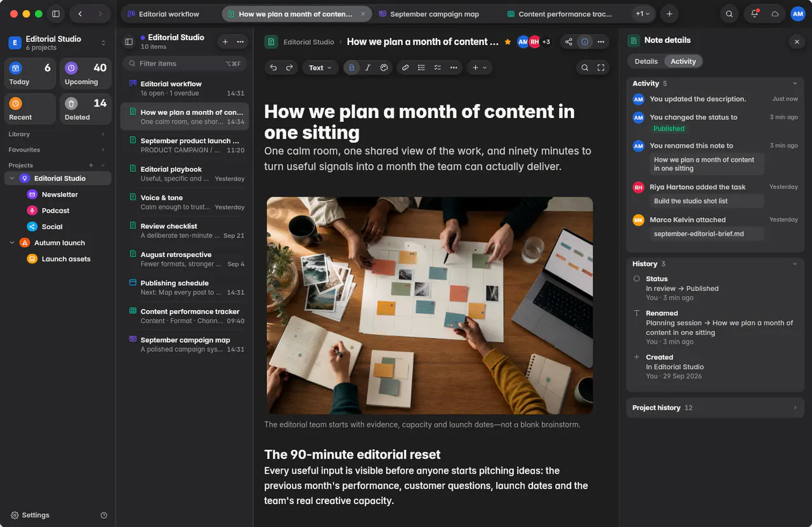Image resolution: width=812 pixels, height=527 pixels.
Task: Open the new tab plus button in the title bar
Action: [669, 14]
